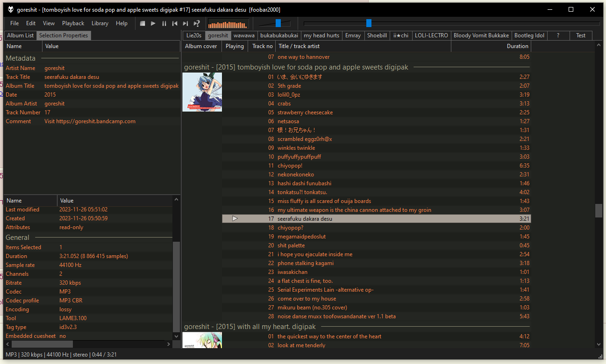
Task: Select the 'strawberry cheesecake' track
Action: pos(376,112)
